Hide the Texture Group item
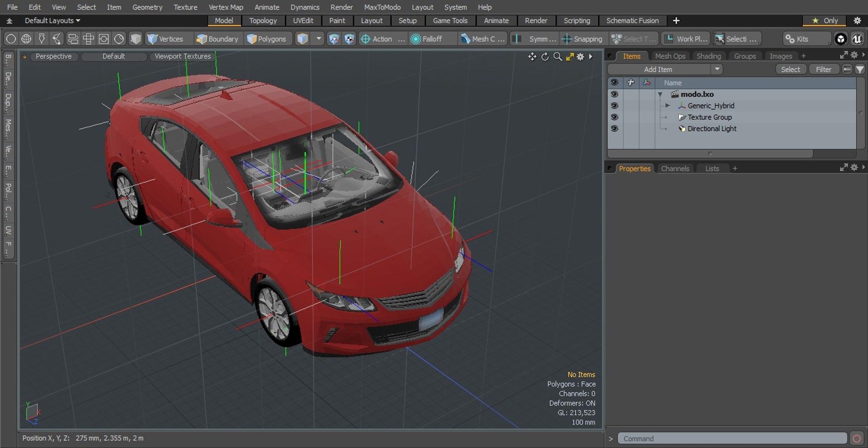Image resolution: width=868 pixels, height=448 pixels. (x=614, y=117)
